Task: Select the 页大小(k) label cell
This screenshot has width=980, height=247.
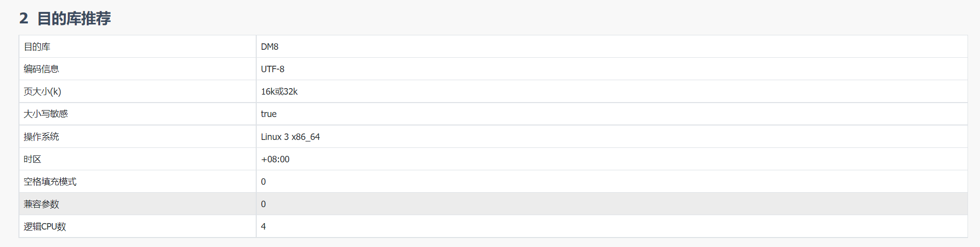Action: [x=138, y=91]
